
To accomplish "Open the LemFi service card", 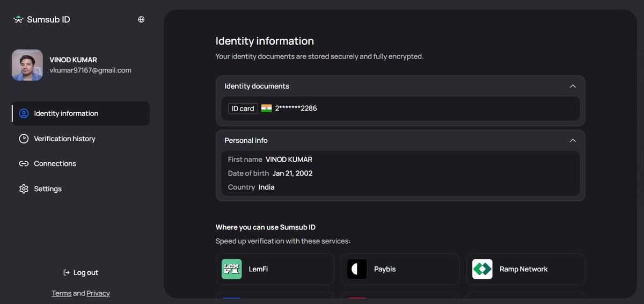I will [275, 269].
